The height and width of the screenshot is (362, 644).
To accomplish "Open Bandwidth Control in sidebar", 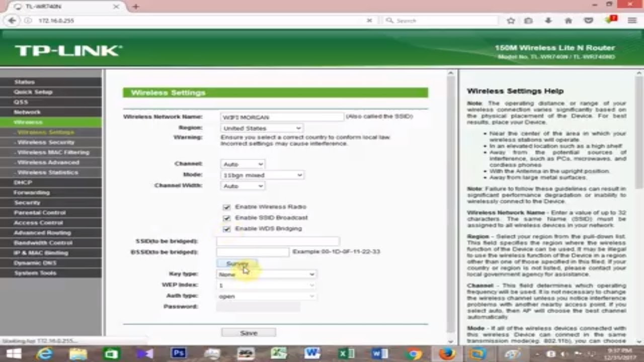I will click(x=51, y=243).
